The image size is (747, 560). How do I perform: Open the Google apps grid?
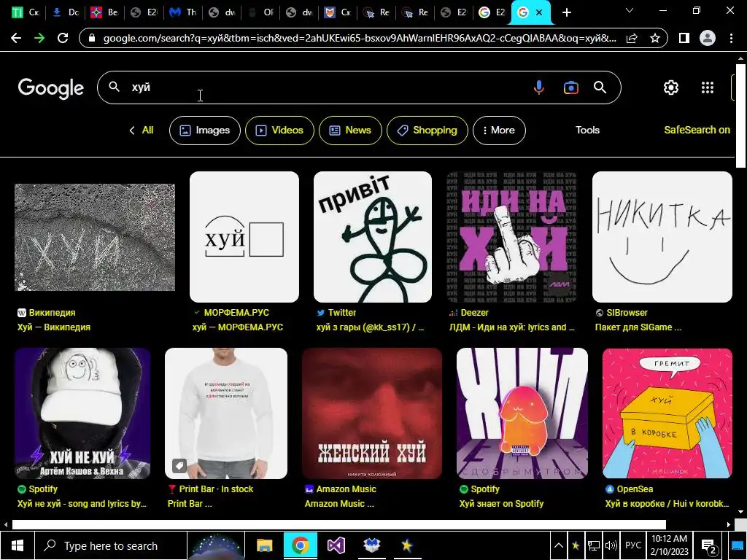tap(708, 87)
